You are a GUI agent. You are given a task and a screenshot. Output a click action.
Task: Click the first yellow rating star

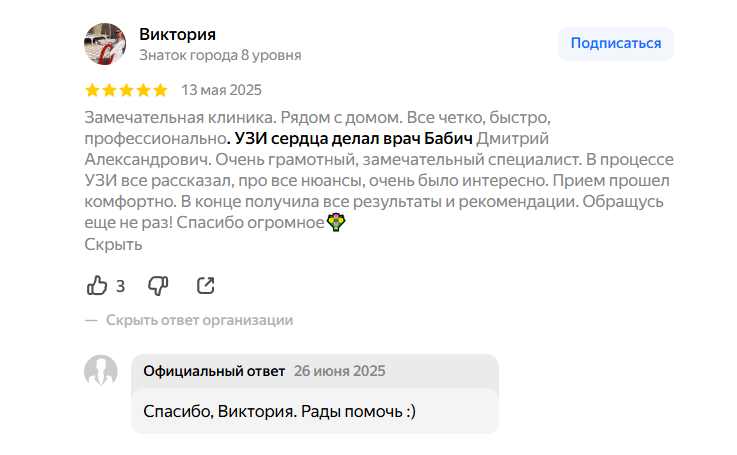pyautogui.click(x=93, y=90)
